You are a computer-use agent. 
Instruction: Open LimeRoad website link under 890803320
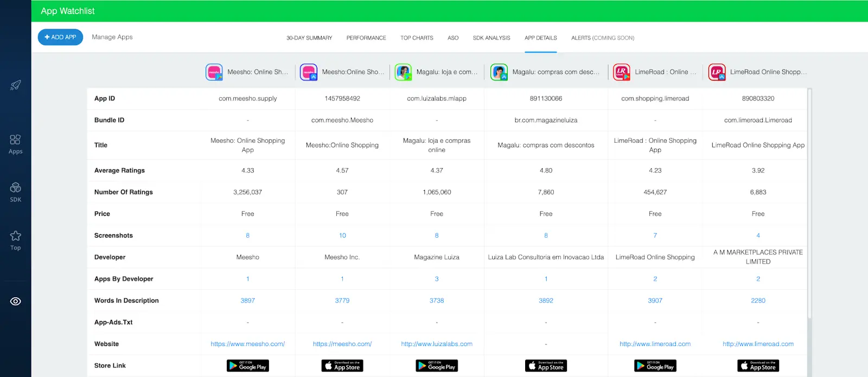coord(758,344)
